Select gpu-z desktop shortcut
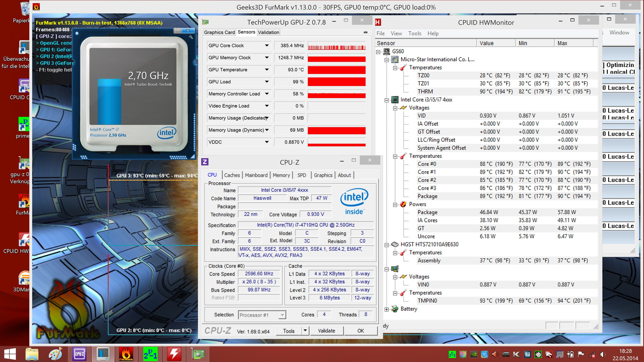Screen dimensions: 644x362 coord(21,170)
